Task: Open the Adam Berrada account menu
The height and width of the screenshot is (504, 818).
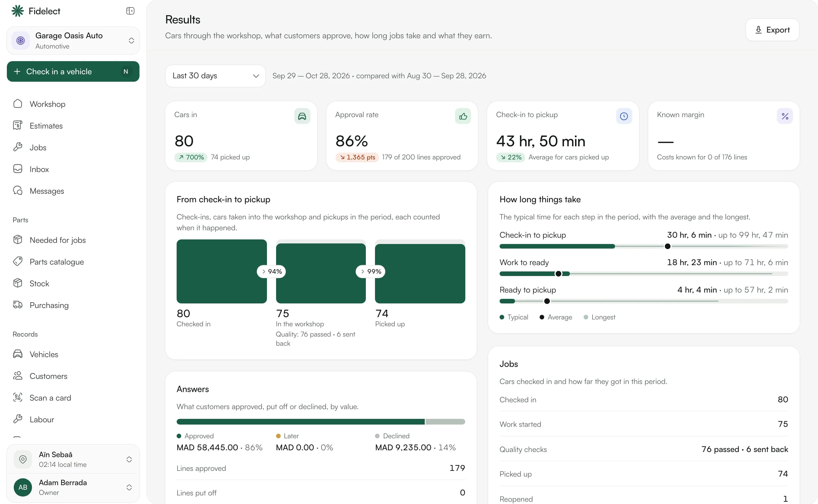Action: coord(73,487)
